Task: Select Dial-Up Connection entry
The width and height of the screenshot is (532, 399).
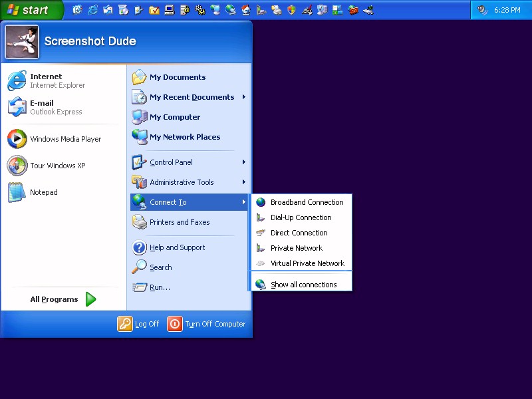Action: pos(301,217)
